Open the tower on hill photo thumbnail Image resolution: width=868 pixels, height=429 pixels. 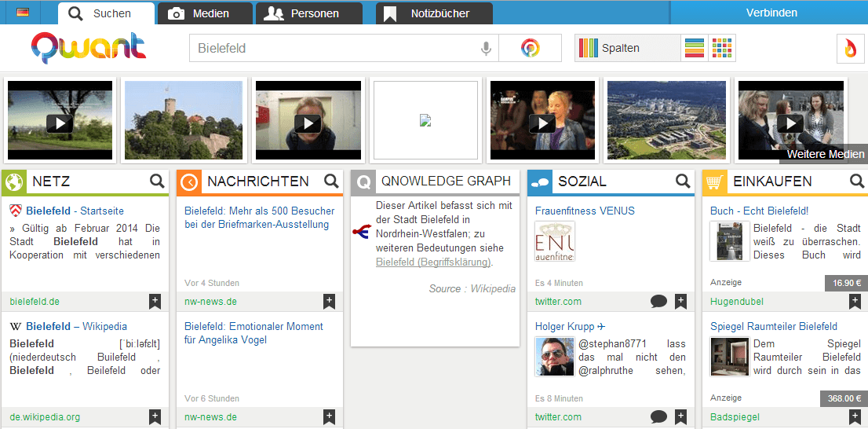184,120
